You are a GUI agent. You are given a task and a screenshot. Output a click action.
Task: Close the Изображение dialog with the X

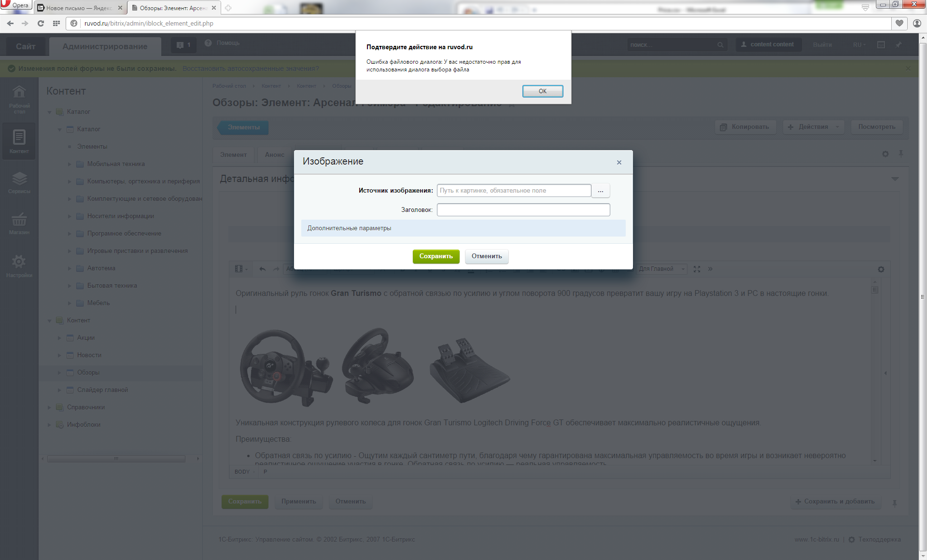[x=619, y=163]
